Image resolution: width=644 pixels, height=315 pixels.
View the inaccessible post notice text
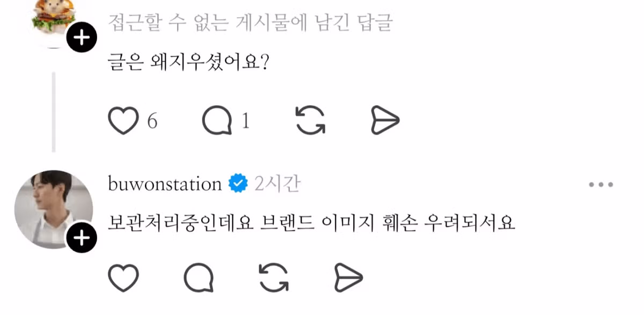(251, 23)
